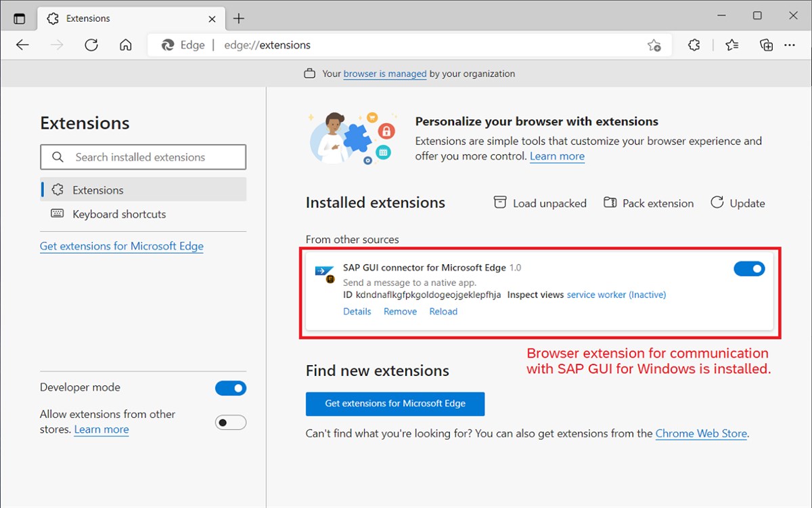This screenshot has width=812, height=508.
Task: Open the Chrome Web Store link
Action: coord(700,433)
